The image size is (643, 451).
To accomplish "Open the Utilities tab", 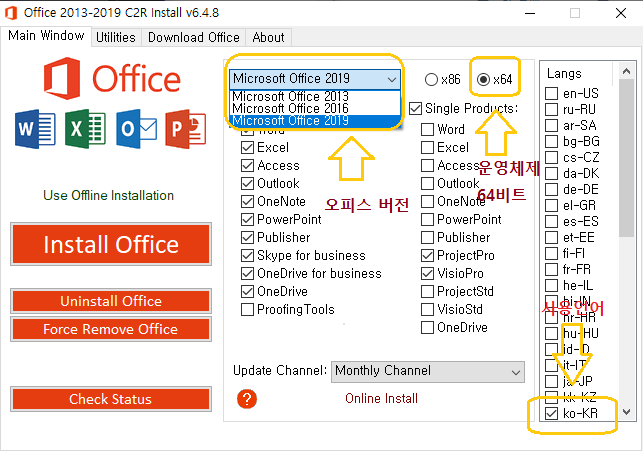I will click(x=116, y=37).
